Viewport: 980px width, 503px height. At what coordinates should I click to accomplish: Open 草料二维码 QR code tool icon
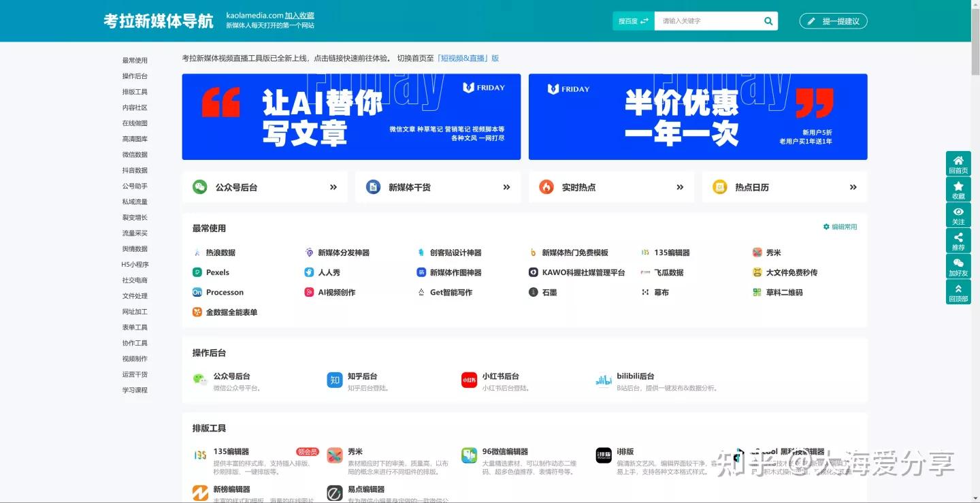click(757, 292)
